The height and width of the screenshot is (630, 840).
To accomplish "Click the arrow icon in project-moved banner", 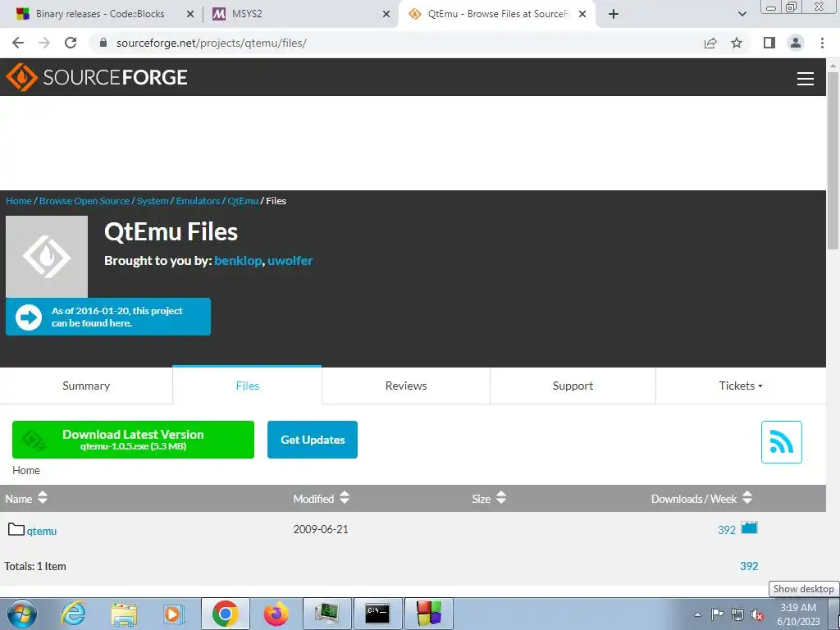I will coord(29,317).
